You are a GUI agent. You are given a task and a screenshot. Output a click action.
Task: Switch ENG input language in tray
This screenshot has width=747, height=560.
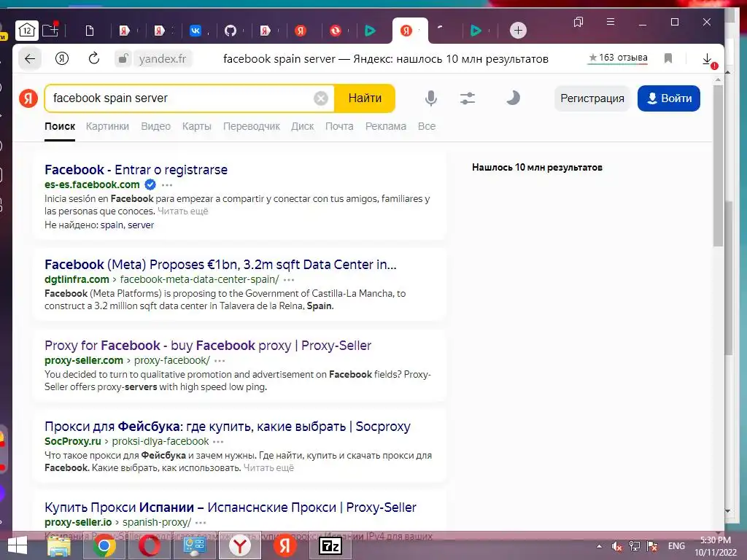(x=676, y=546)
